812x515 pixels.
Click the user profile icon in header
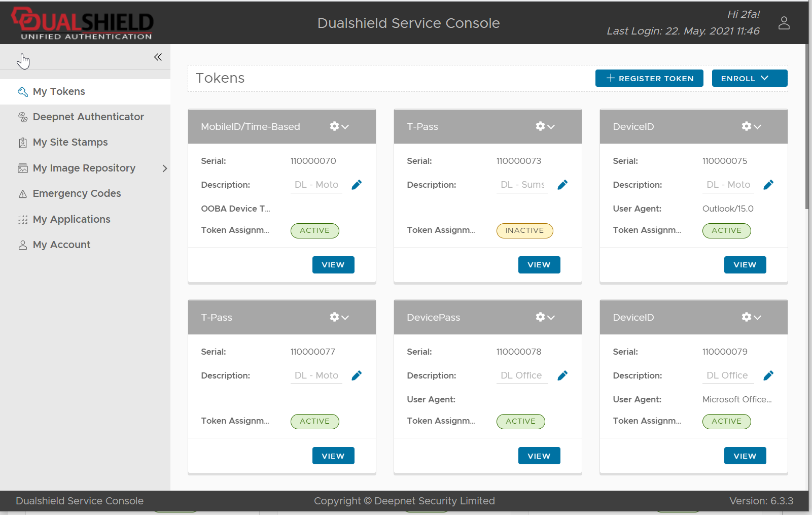click(x=784, y=23)
